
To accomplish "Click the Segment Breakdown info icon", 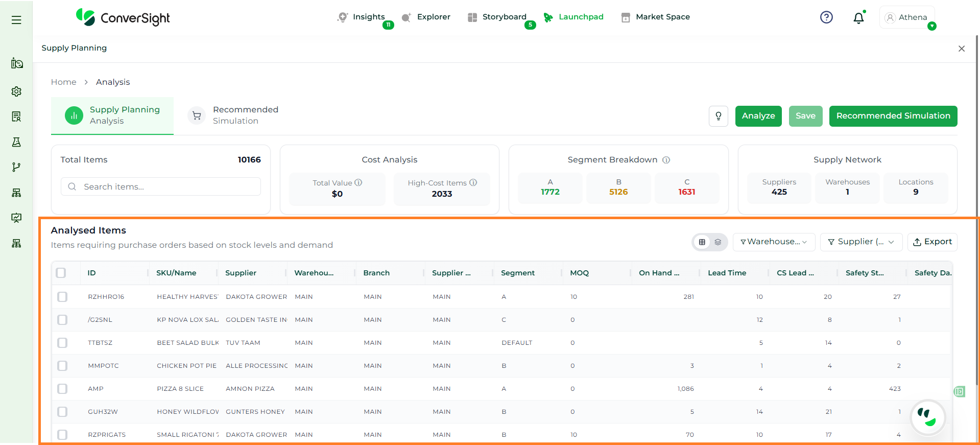I will pyautogui.click(x=666, y=160).
